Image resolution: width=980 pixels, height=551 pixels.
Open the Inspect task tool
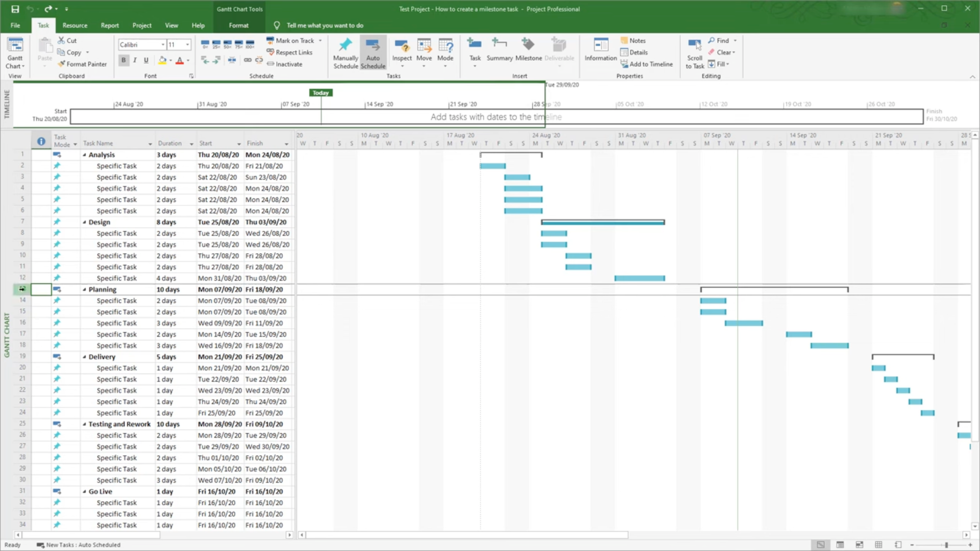tap(402, 50)
